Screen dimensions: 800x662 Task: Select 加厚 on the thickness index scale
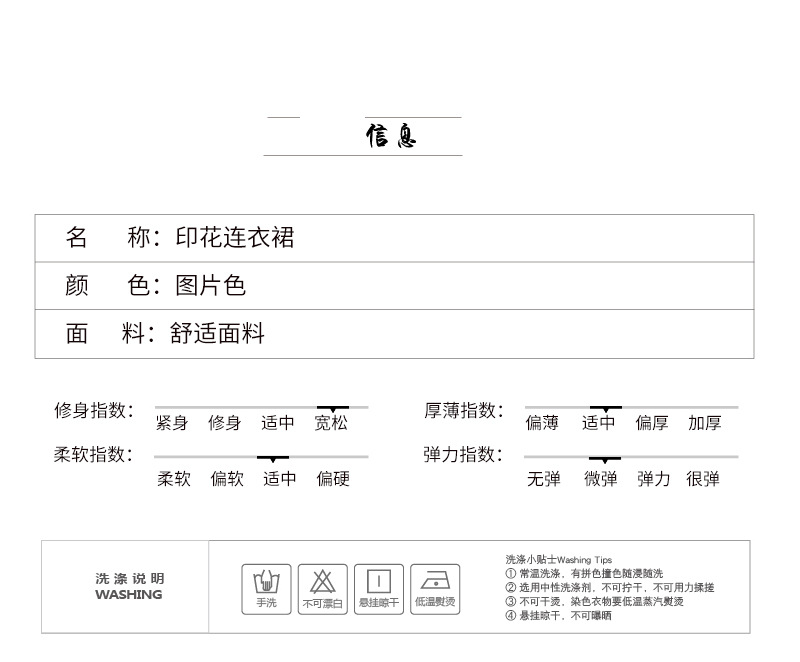coord(705,423)
